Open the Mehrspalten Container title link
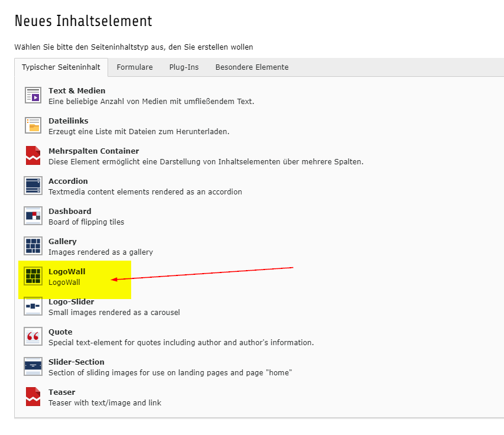This screenshot has height=435, width=504. pyautogui.click(x=93, y=151)
